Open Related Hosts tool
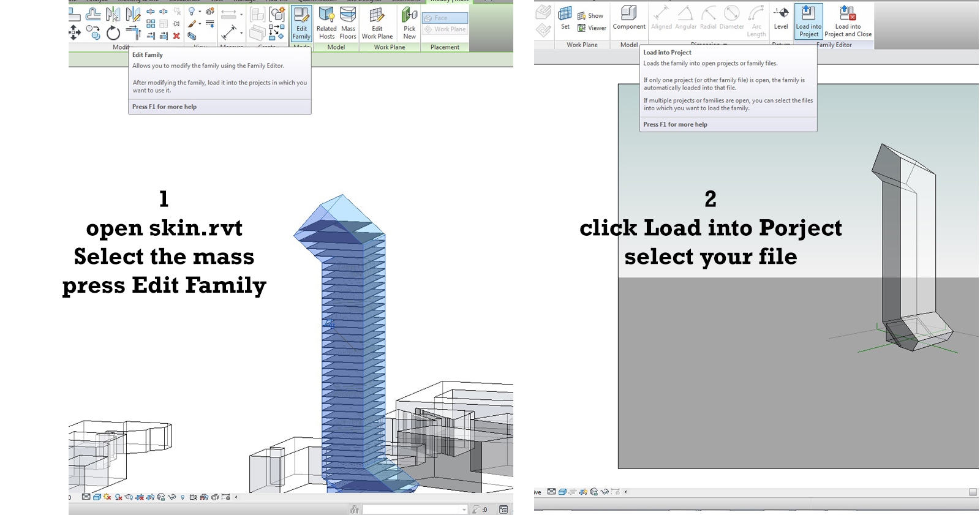This screenshot has height=515, width=980. pyautogui.click(x=326, y=24)
